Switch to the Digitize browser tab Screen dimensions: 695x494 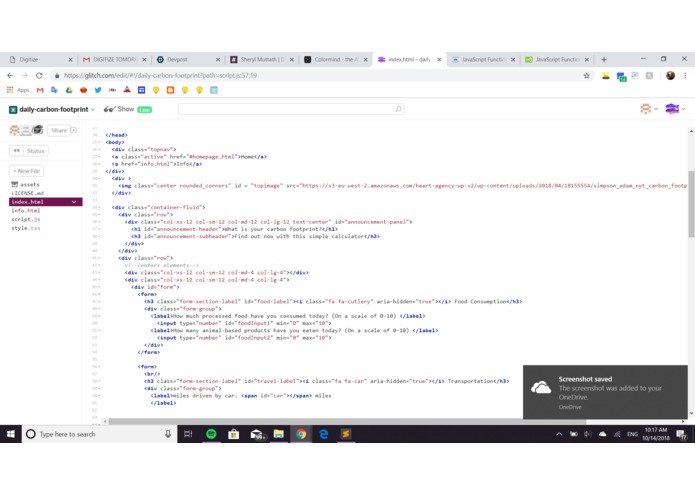pyautogui.click(x=39, y=59)
